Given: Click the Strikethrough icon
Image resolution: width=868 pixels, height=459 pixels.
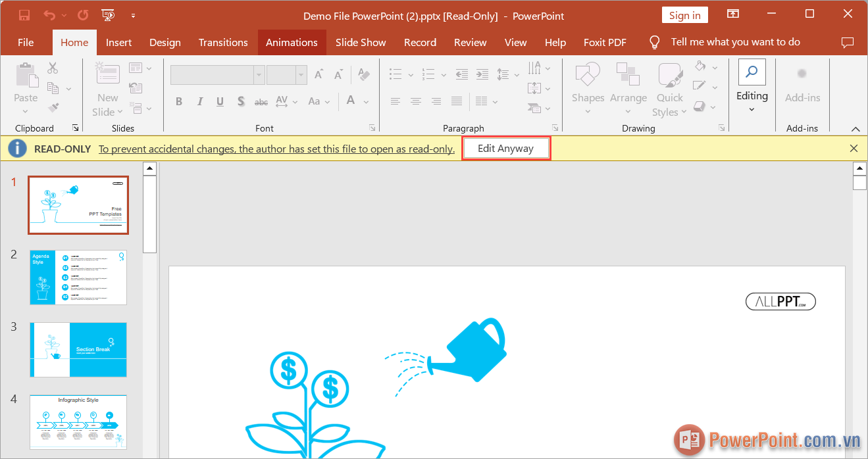Looking at the screenshot, I should 261,101.
